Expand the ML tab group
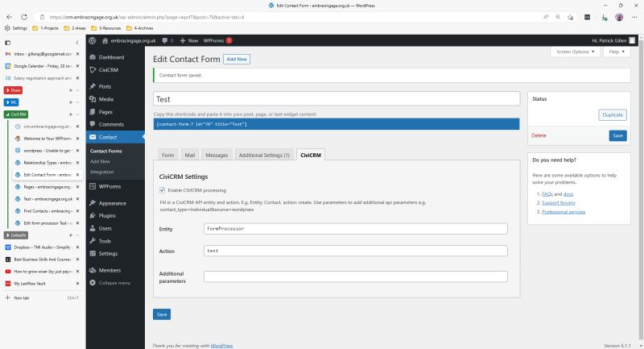 [x=11, y=102]
